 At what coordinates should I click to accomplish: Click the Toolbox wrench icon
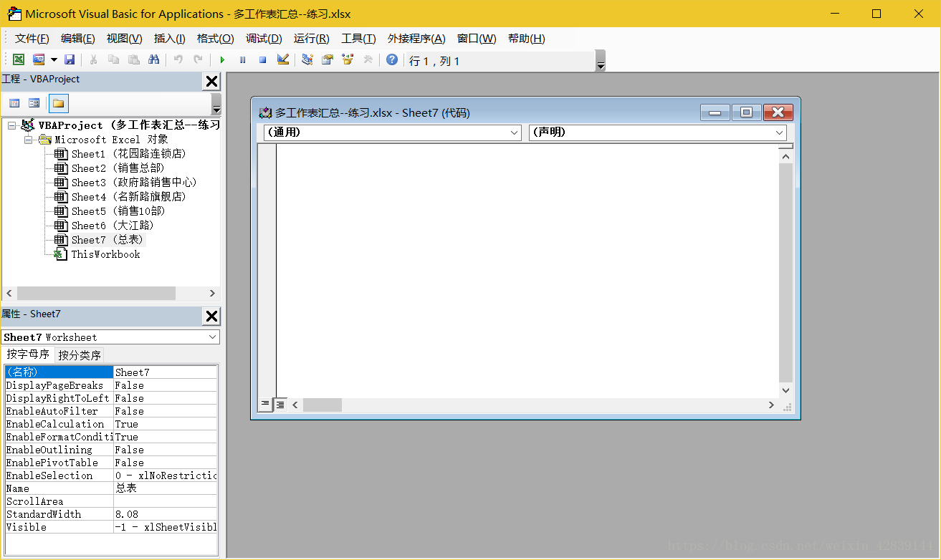368,60
